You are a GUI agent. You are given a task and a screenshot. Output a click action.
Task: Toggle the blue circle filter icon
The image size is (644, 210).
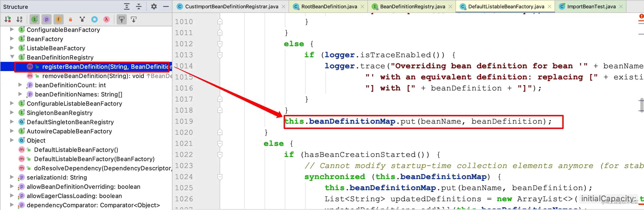95,19
